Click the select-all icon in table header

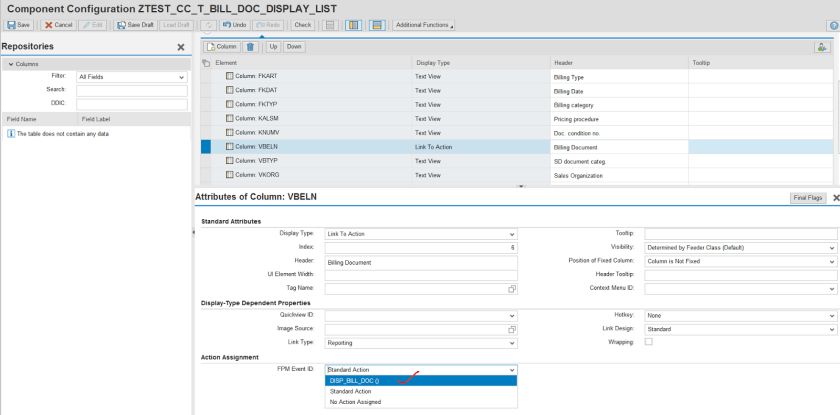[x=206, y=62]
